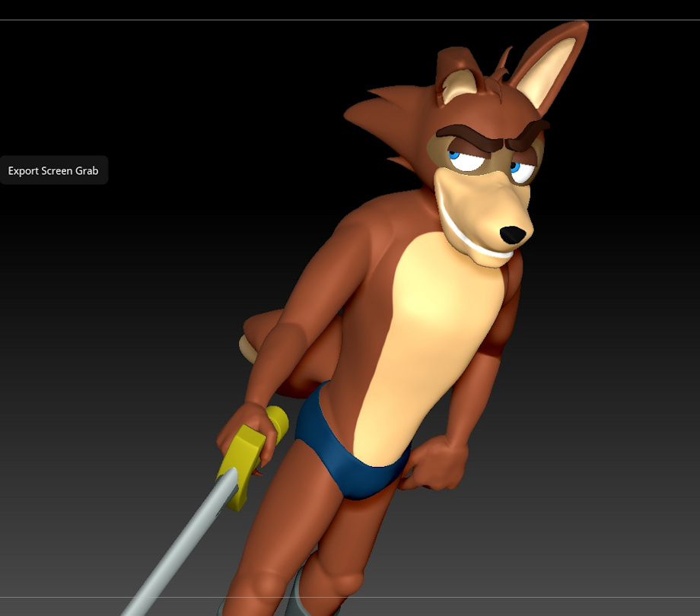
Task: Select the cream muzzle of the coyote
Action: click(482, 214)
